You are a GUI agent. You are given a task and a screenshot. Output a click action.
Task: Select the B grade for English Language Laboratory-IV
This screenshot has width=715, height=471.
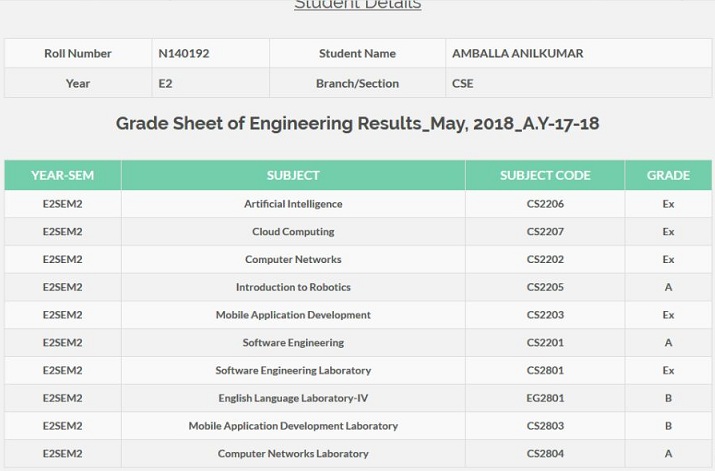tap(668, 398)
